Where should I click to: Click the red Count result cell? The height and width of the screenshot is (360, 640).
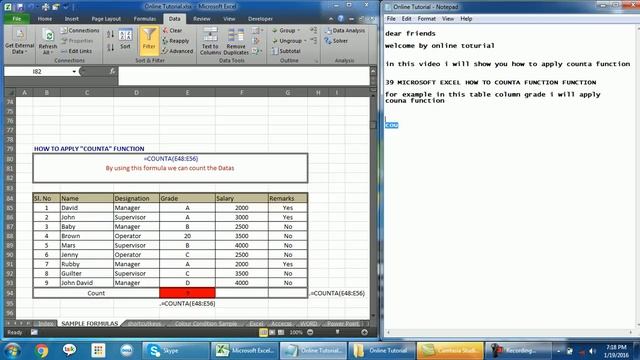(x=187, y=293)
